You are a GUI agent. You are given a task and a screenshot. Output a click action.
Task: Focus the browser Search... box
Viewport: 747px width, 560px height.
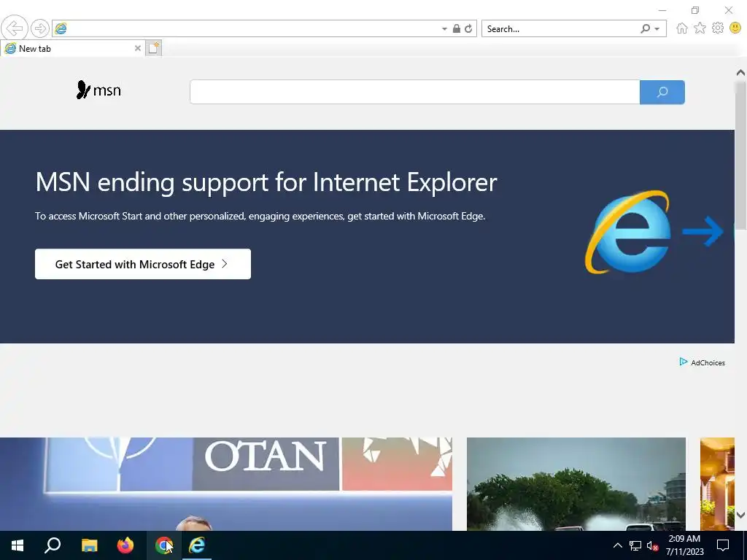tap(560, 29)
